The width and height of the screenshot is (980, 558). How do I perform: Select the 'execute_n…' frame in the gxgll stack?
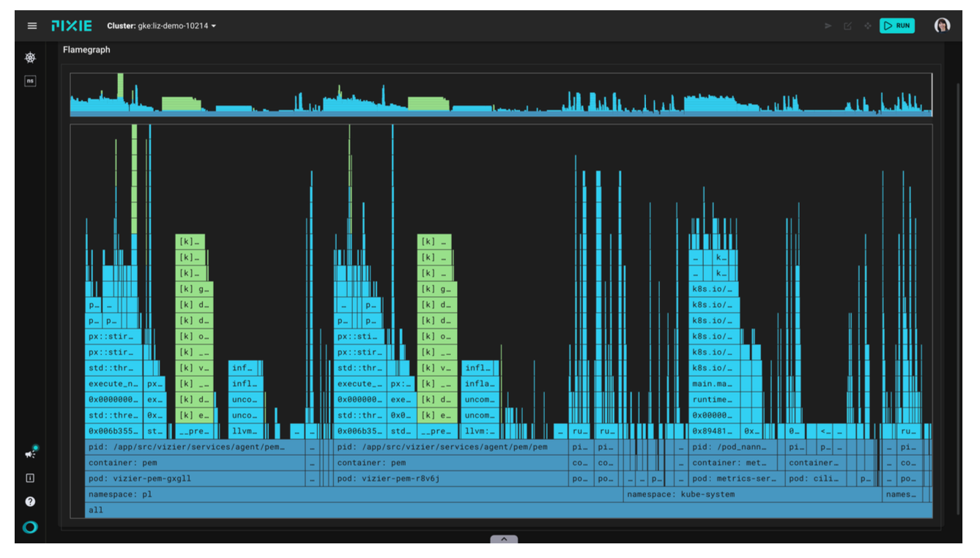coord(114,384)
